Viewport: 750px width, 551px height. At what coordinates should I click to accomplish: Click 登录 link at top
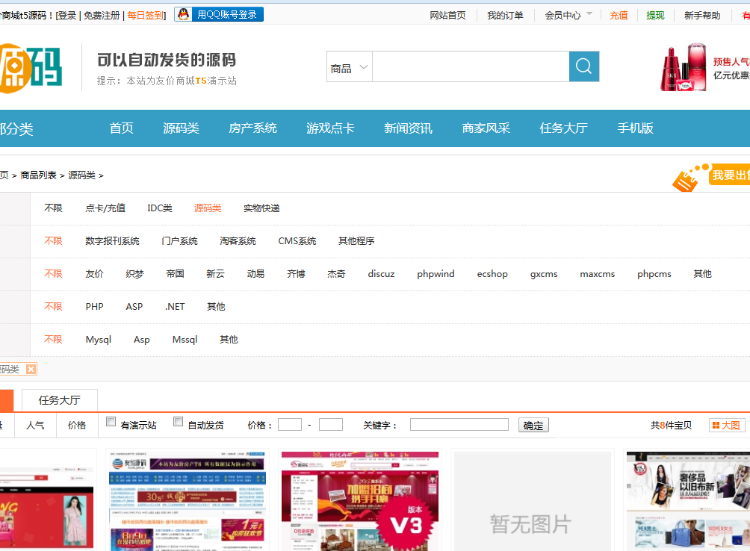tap(67, 16)
